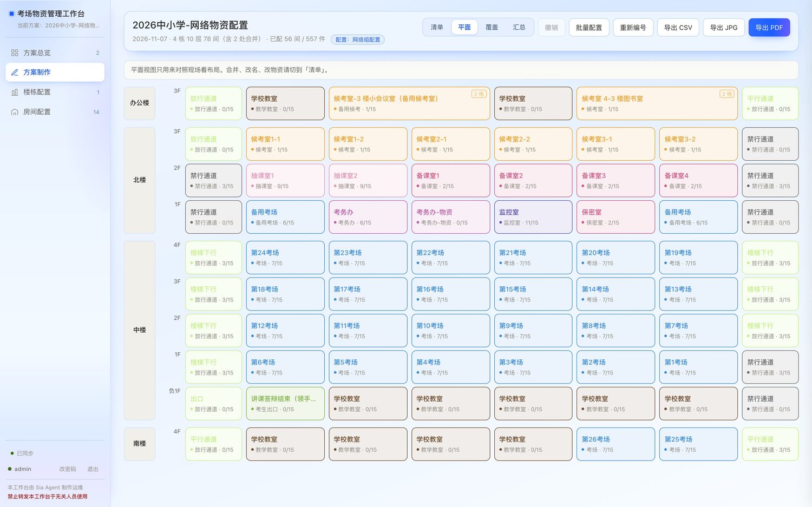The image size is (812, 507).
Task: Click the 房间配置 house icon
Action: (x=15, y=112)
